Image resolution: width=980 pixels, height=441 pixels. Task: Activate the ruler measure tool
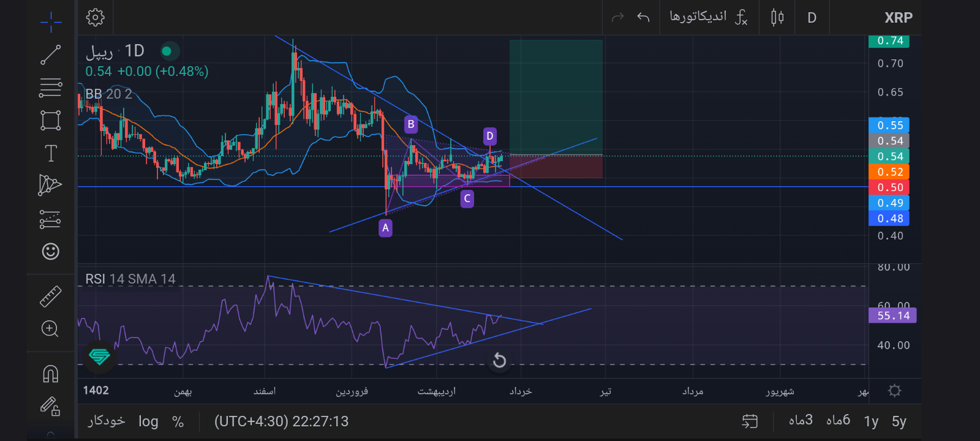[51, 296]
